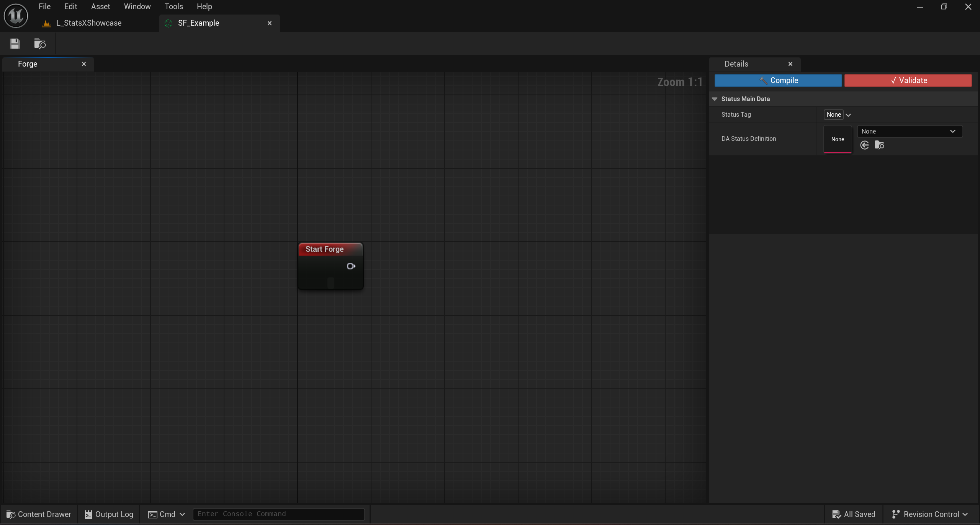The width and height of the screenshot is (980, 525).
Task: Click the output pin on Start Forge node
Action: pyautogui.click(x=350, y=266)
